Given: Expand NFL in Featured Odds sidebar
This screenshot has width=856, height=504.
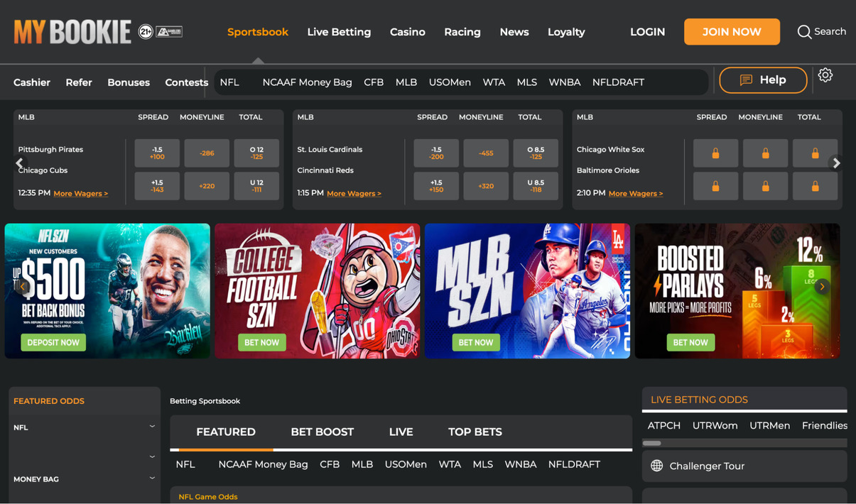Looking at the screenshot, I should tap(152, 427).
